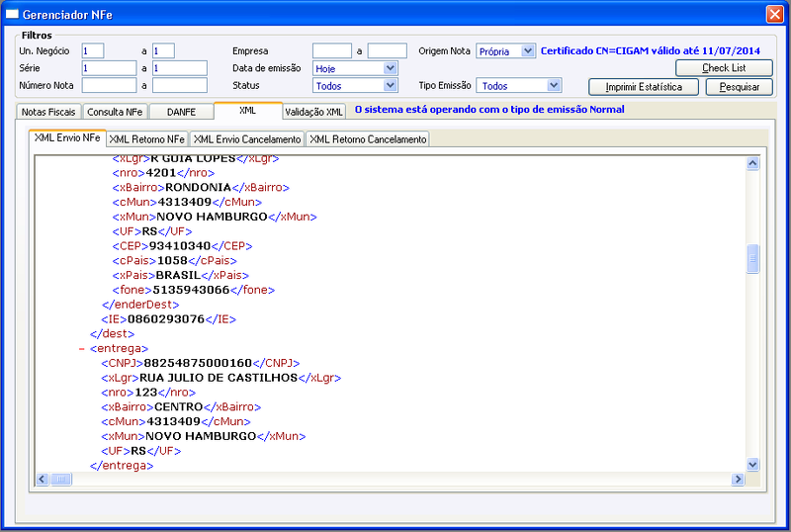
Task: Click horizontal scrollbar left arrow
Action: tap(42, 479)
